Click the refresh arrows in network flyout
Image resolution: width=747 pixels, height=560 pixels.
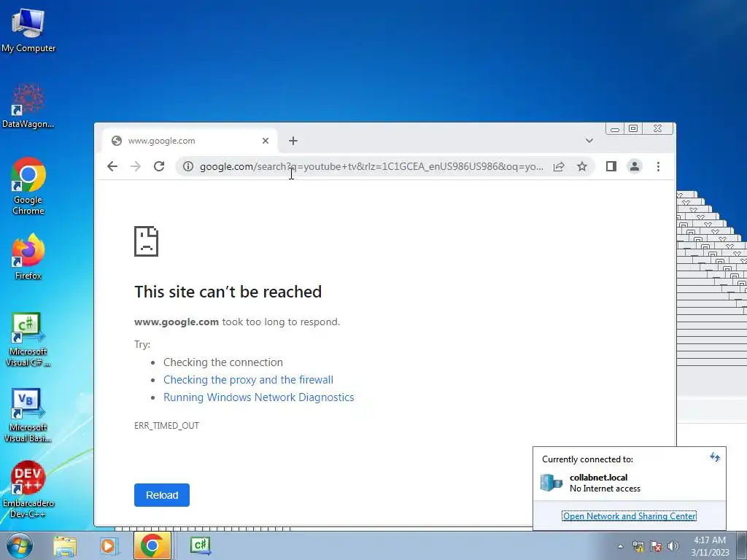click(715, 457)
